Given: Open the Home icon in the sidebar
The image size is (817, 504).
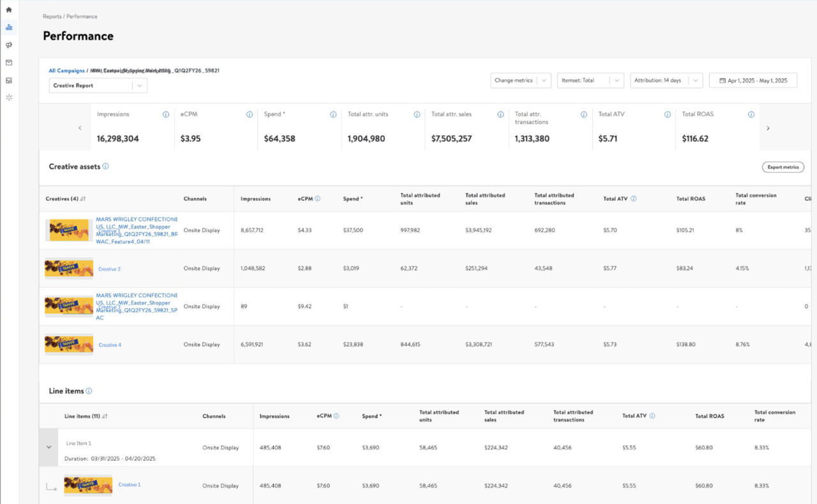Looking at the screenshot, I should [9, 10].
